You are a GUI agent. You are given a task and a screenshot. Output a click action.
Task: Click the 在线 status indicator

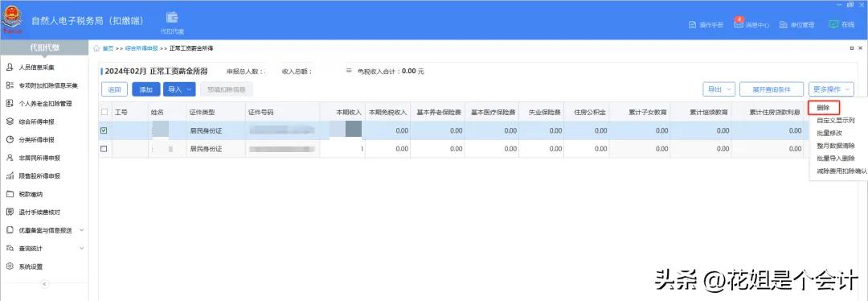(841, 24)
